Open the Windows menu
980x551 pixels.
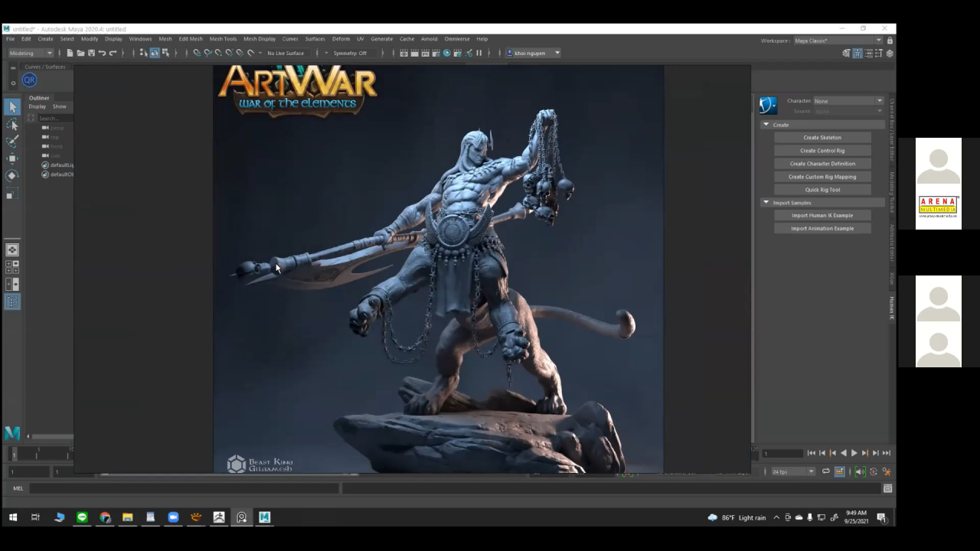click(140, 38)
